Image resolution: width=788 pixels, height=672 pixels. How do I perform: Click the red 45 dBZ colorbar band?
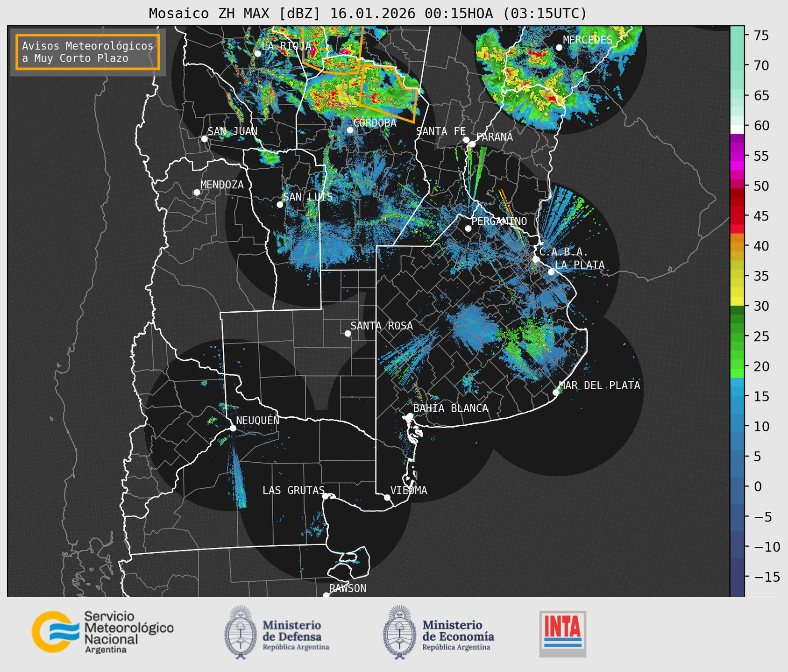pos(737,216)
